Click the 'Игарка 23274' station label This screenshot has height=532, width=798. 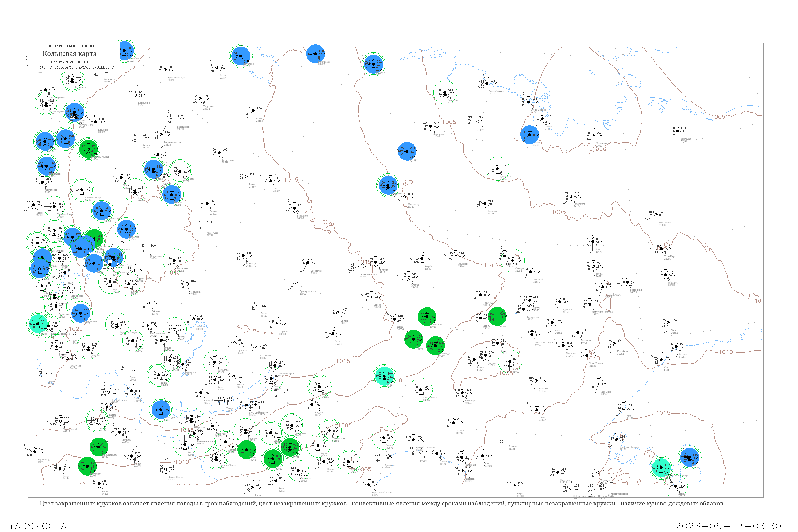click(224, 77)
